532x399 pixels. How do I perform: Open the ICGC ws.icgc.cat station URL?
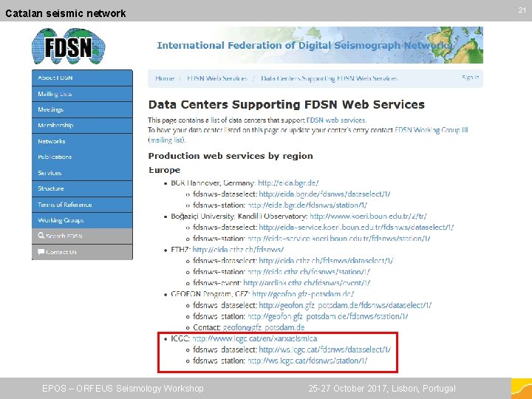point(307,361)
